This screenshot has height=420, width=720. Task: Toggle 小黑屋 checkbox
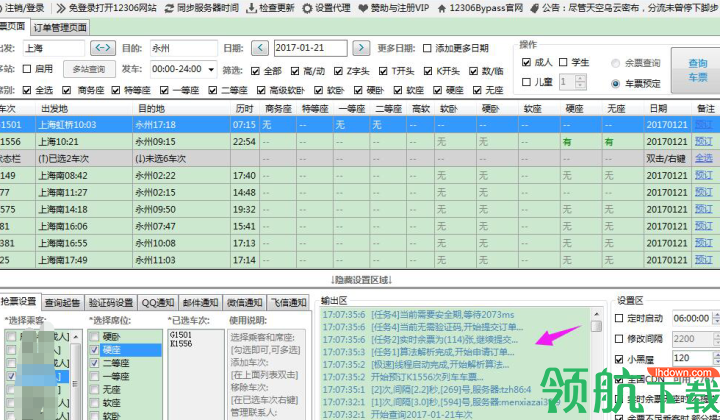619,359
